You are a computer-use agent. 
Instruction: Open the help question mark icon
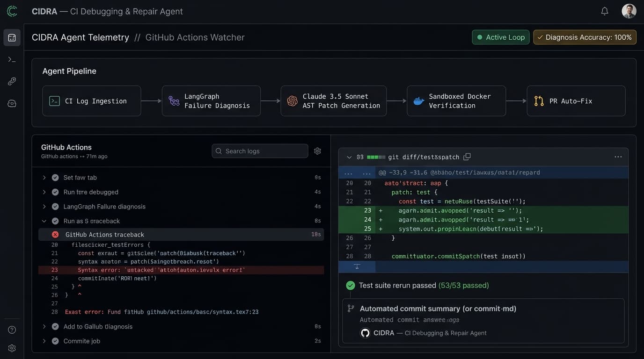(x=12, y=330)
